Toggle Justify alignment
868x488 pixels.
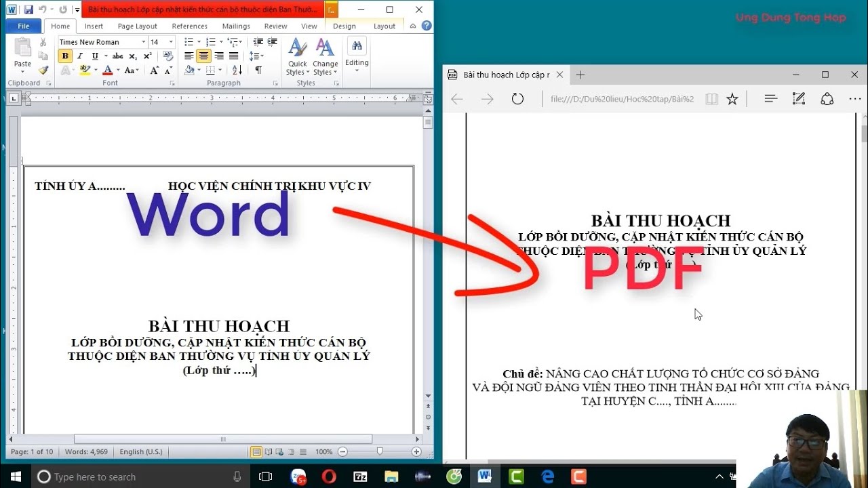233,56
